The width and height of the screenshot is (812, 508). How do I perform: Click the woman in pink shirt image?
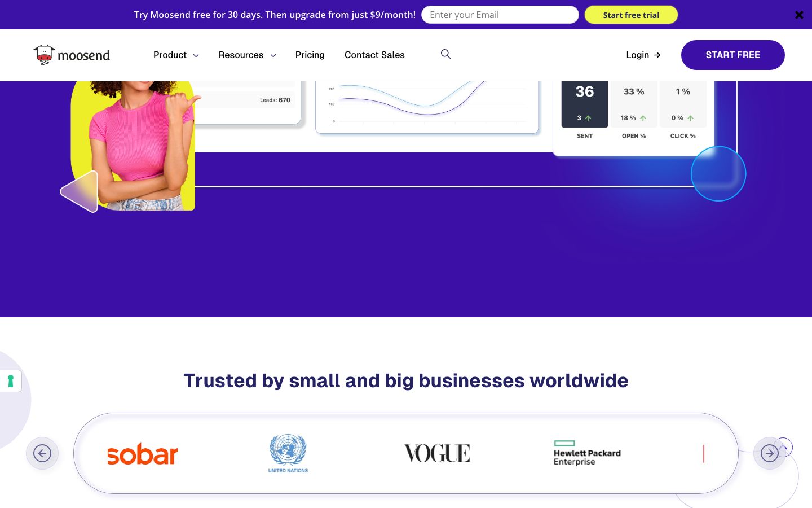(133, 146)
